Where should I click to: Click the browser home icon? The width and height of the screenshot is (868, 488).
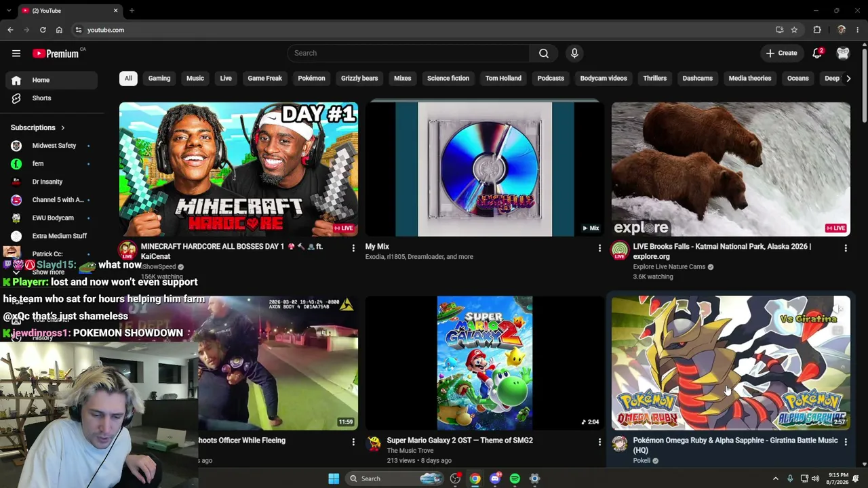[x=59, y=30]
